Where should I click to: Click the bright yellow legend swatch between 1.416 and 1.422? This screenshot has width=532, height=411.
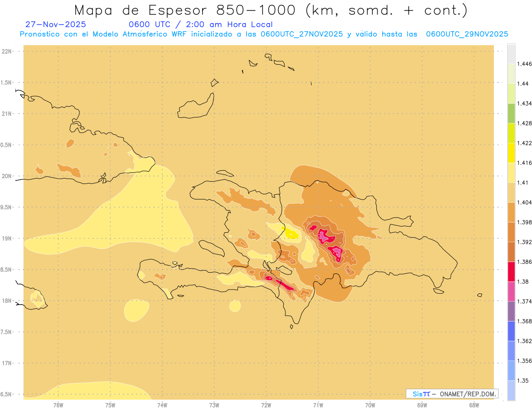coord(511,153)
